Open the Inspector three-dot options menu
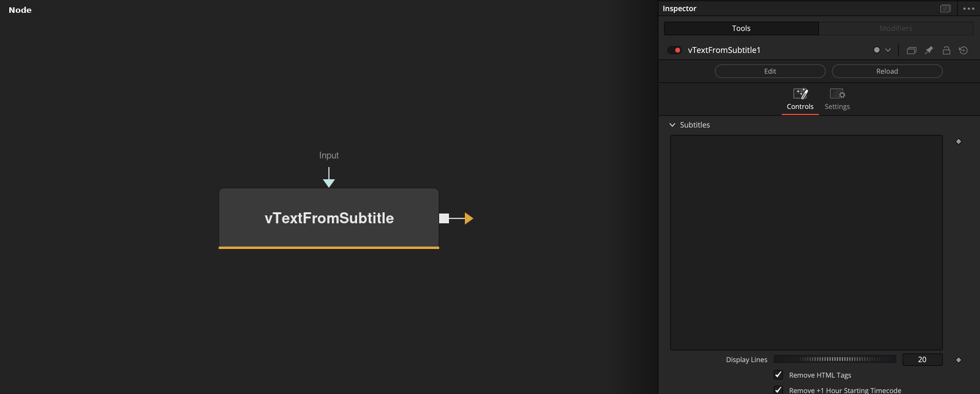980x394 pixels. (968, 9)
